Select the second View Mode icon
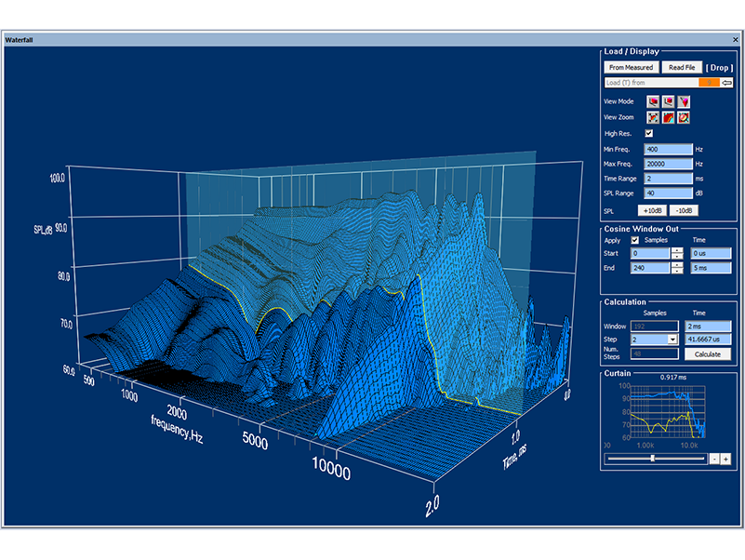Image resolution: width=745 pixels, height=560 pixels. pos(669,101)
